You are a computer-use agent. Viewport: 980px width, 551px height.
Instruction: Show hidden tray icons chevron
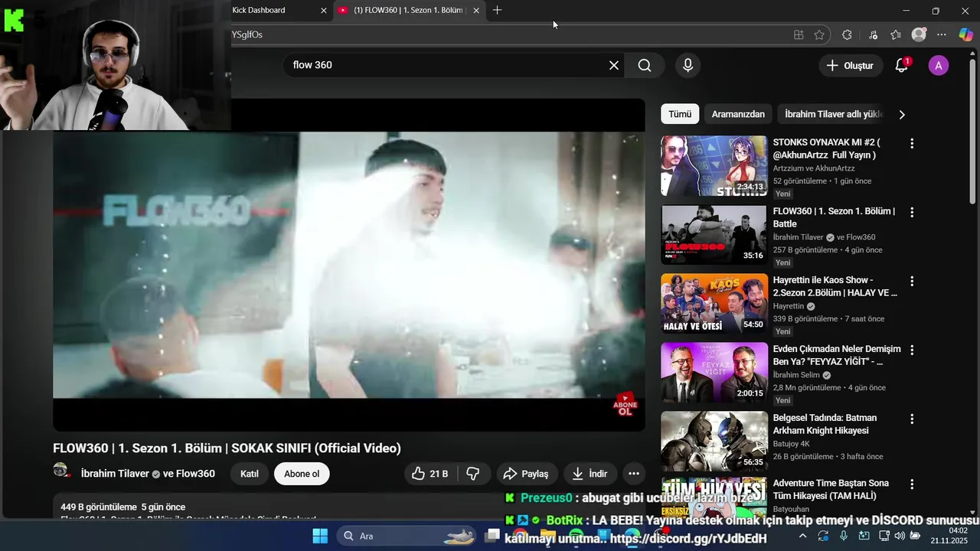(x=802, y=536)
